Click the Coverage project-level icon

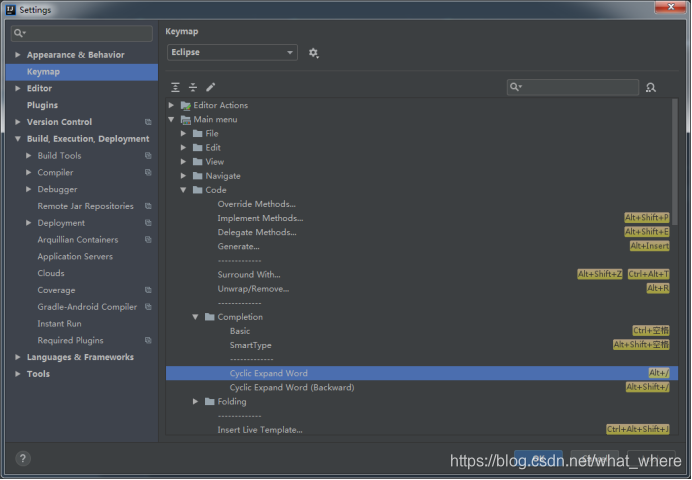(148, 290)
